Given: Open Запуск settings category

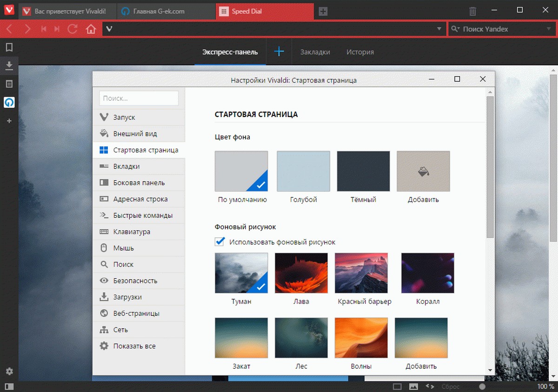Looking at the screenshot, I should coord(139,118).
